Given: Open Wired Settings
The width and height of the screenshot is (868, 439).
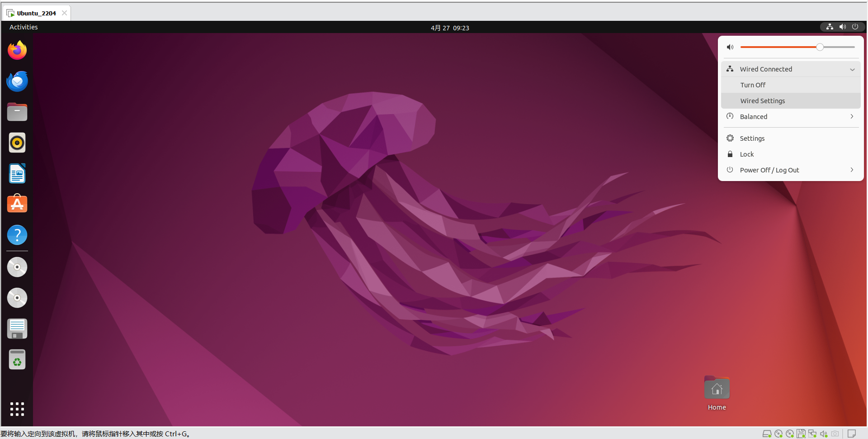Looking at the screenshot, I should point(791,101).
